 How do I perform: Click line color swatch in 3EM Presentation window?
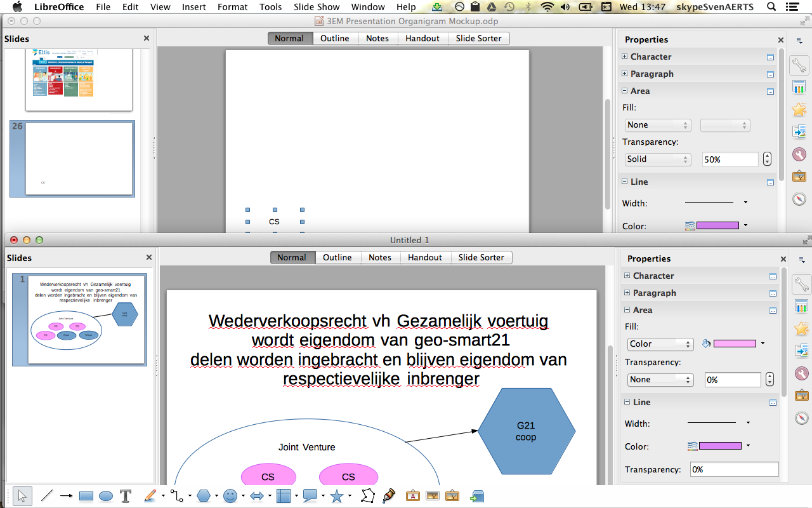point(717,225)
